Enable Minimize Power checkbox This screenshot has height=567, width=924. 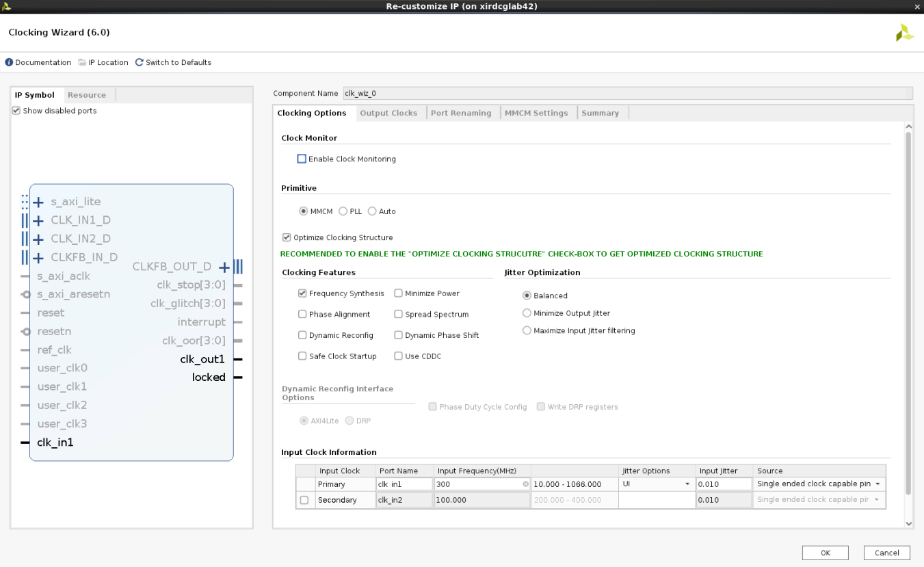click(x=398, y=293)
